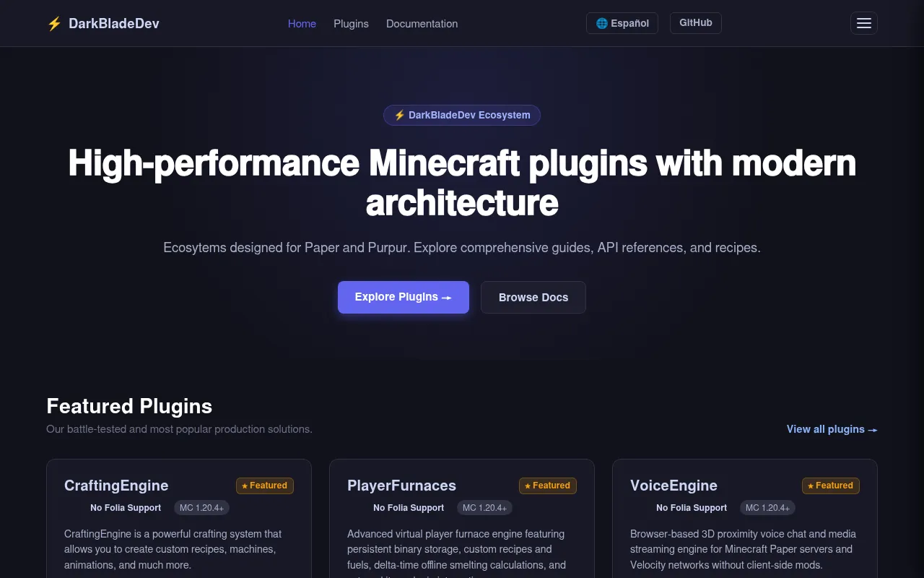
Task: Click the DarkBladeDev lightning logo
Action: [103, 23]
